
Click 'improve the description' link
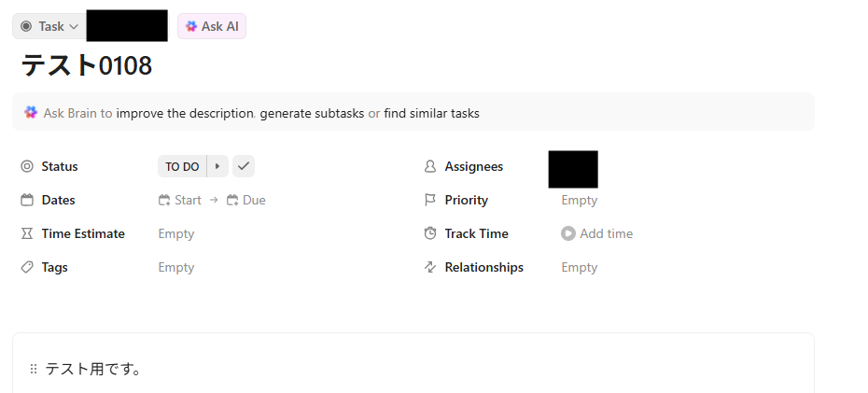coord(185,113)
